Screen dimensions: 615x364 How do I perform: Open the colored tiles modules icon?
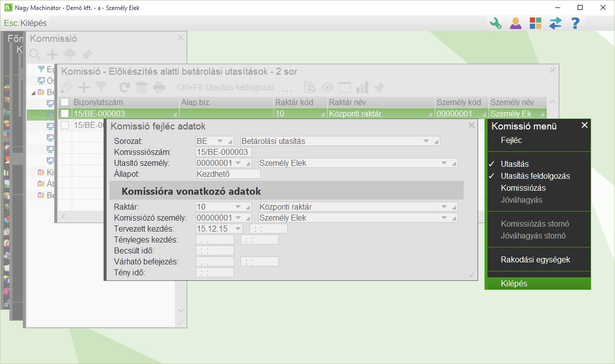click(535, 23)
